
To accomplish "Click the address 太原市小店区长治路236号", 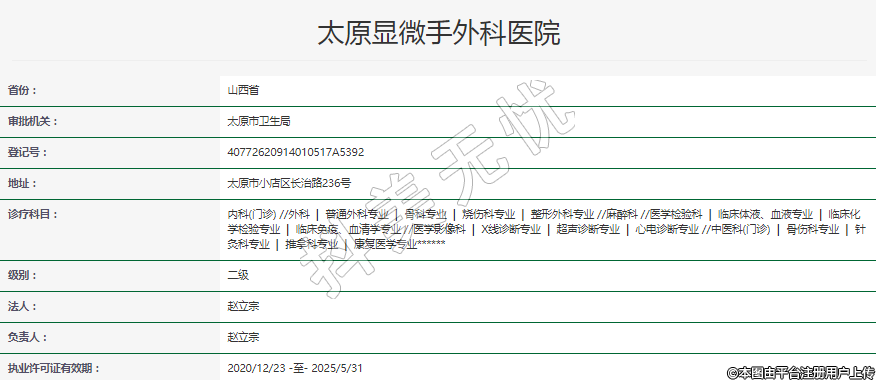I will (x=289, y=183).
